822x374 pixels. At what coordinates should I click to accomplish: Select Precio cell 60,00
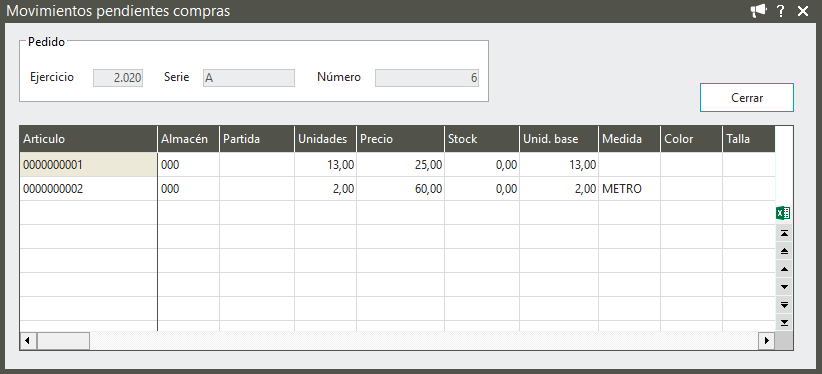pos(401,189)
